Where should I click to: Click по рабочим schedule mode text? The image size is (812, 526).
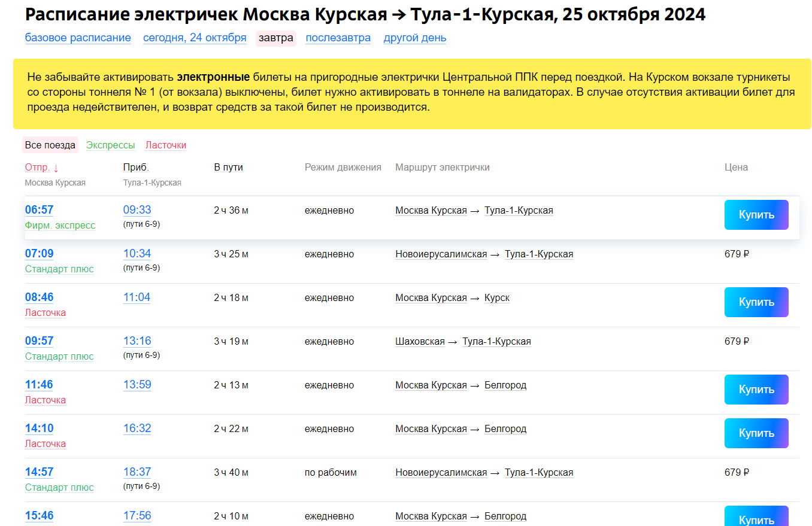(x=331, y=473)
